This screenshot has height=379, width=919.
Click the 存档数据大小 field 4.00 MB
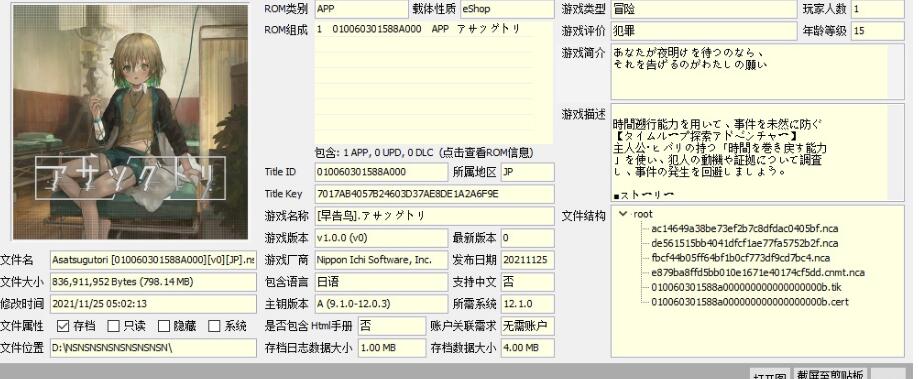(527, 347)
